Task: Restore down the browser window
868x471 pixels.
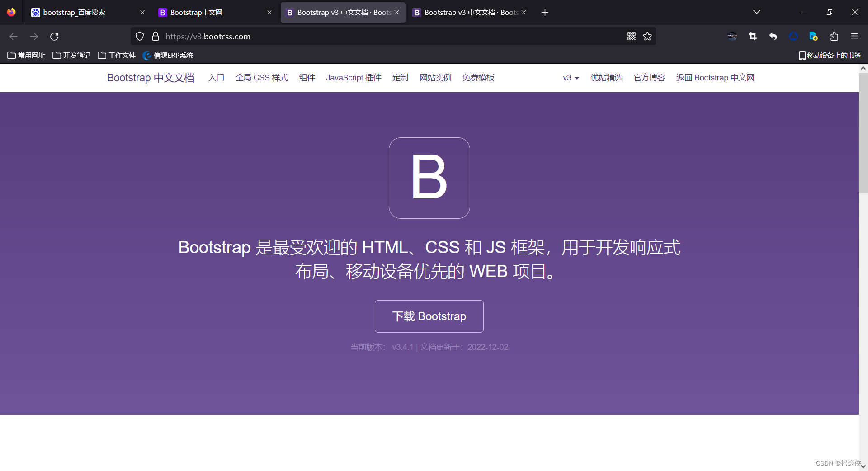Action: 829,12
